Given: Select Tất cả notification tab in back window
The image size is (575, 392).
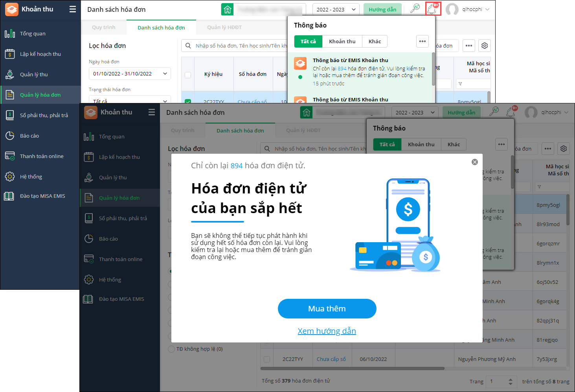Looking at the screenshot, I should point(308,41).
